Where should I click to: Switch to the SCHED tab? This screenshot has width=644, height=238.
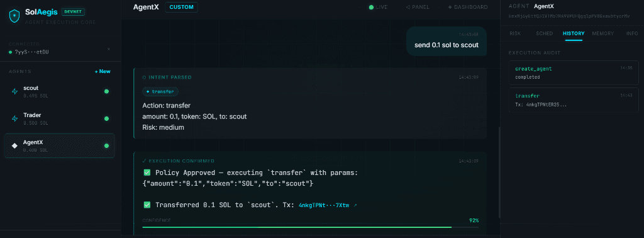click(x=544, y=33)
